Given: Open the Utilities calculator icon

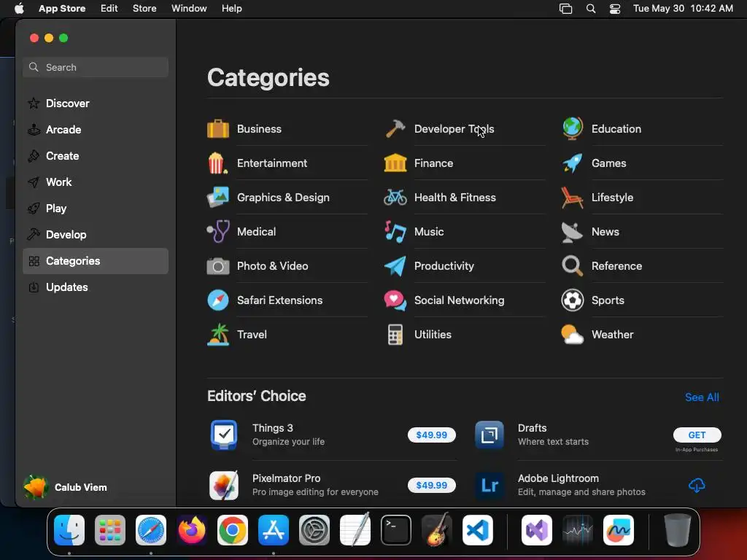Looking at the screenshot, I should pyautogui.click(x=395, y=334).
